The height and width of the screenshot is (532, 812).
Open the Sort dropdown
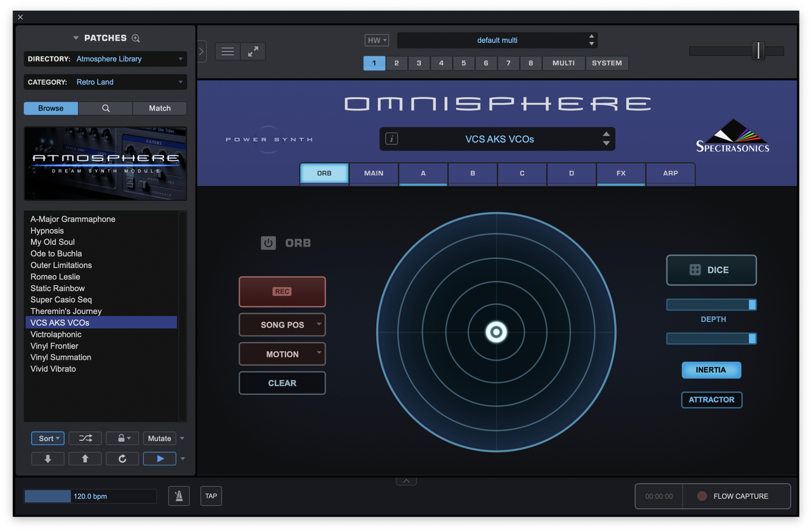tap(48, 438)
